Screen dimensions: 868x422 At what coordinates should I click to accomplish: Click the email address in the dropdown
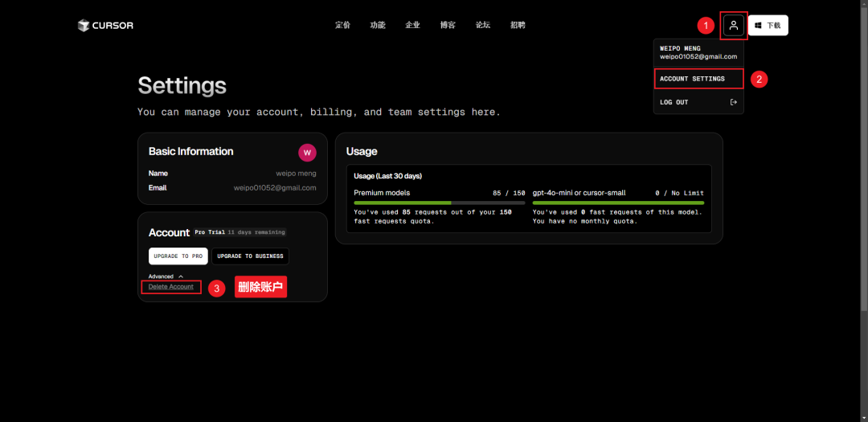[698, 57]
